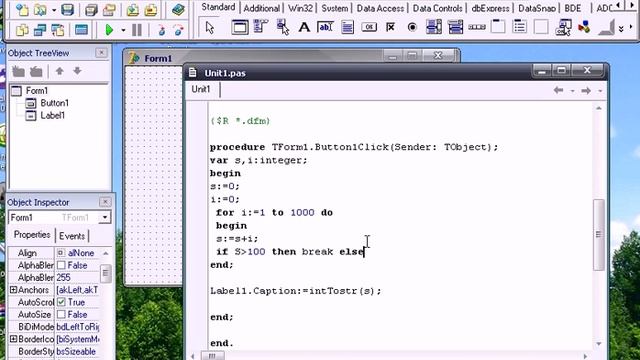Click the Trace Into debug icon

click(162, 30)
